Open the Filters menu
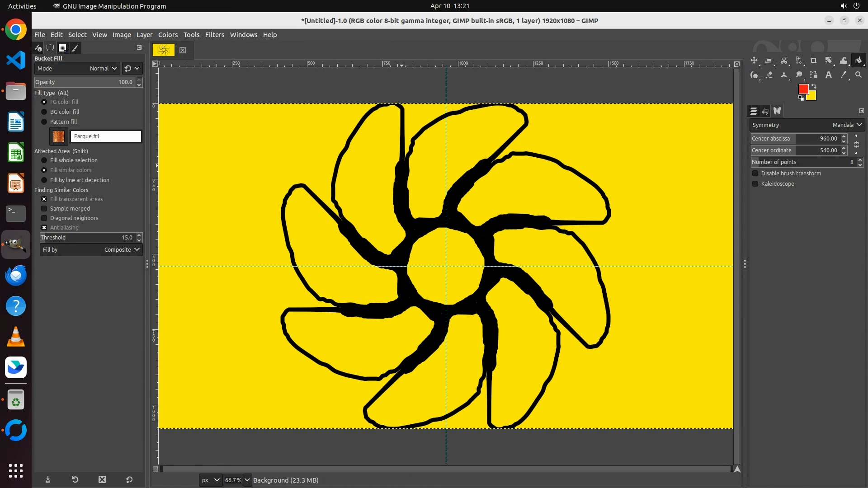868x488 pixels. coord(214,35)
